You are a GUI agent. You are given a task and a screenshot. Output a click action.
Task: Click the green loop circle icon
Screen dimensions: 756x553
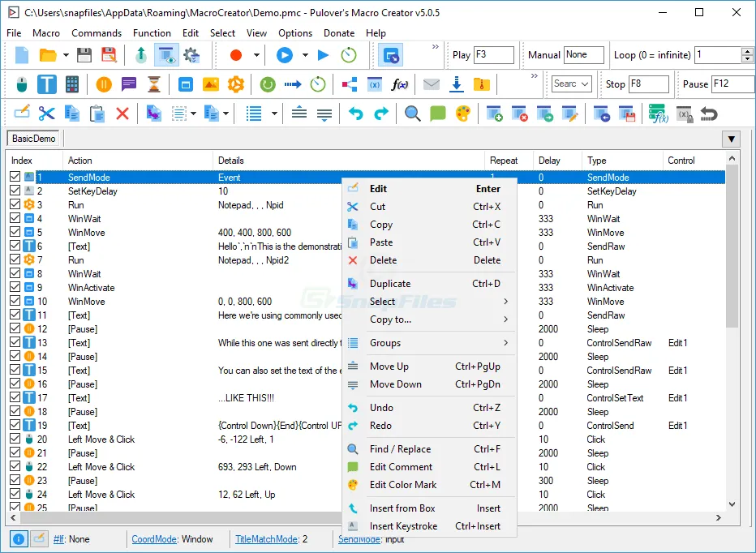267,84
